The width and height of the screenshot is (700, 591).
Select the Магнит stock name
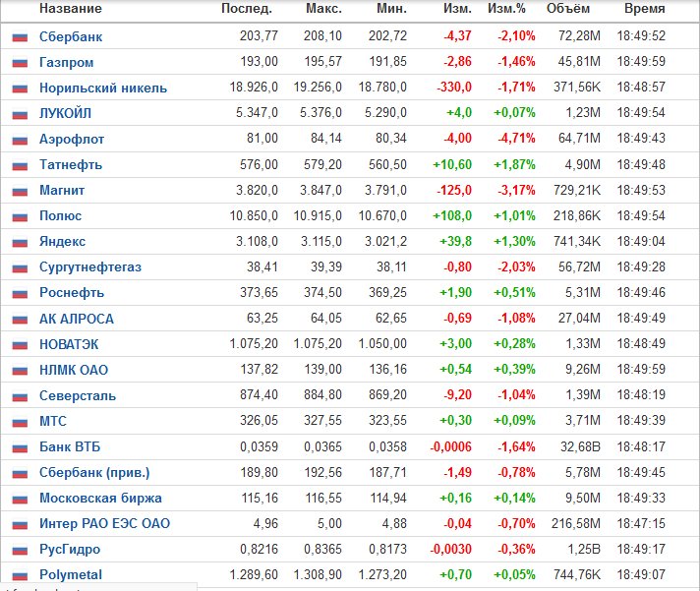pyautogui.click(x=62, y=190)
